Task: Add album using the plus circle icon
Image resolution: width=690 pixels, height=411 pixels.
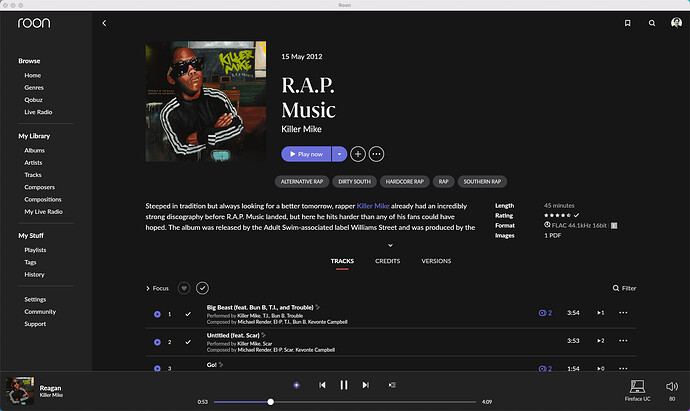Action: click(358, 154)
